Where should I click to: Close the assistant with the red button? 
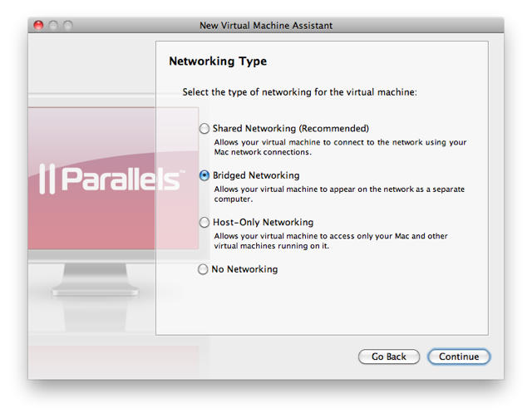click(38, 26)
